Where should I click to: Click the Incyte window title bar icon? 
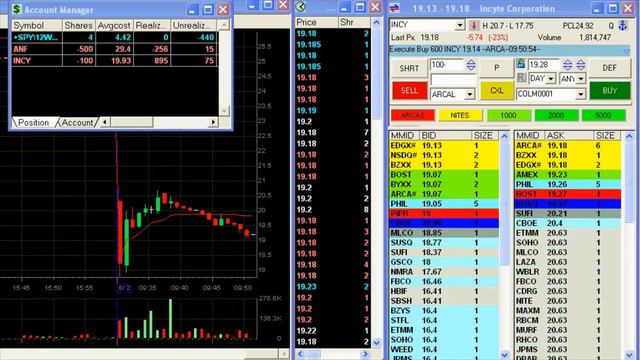(x=395, y=7)
